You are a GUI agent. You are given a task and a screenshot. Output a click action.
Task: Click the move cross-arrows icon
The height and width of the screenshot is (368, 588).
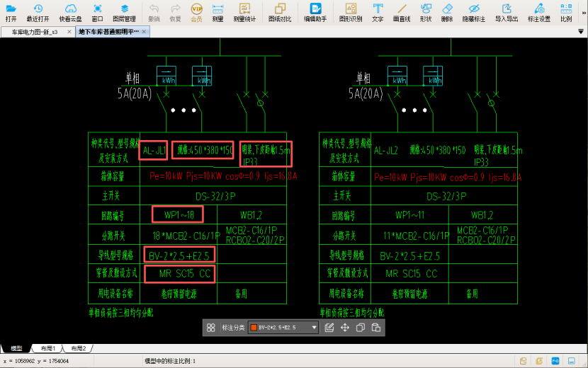345,328
